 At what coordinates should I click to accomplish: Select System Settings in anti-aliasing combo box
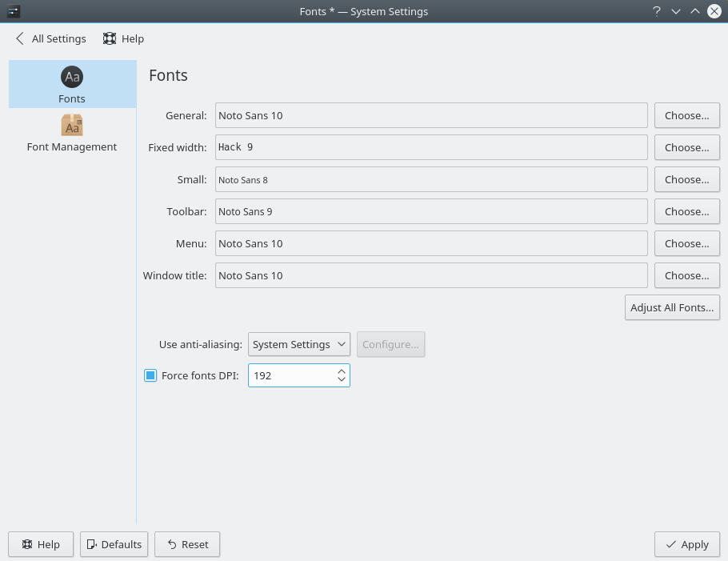click(x=298, y=344)
